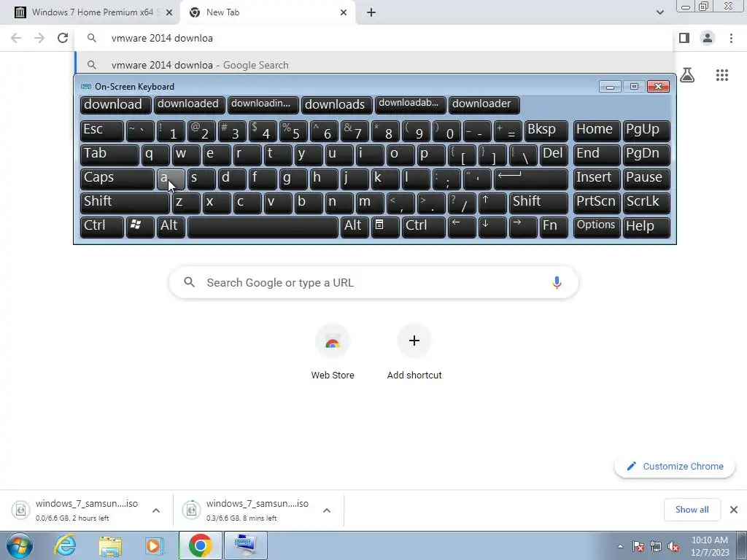Click the Search Google or type a URL box

click(x=373, y=282)
